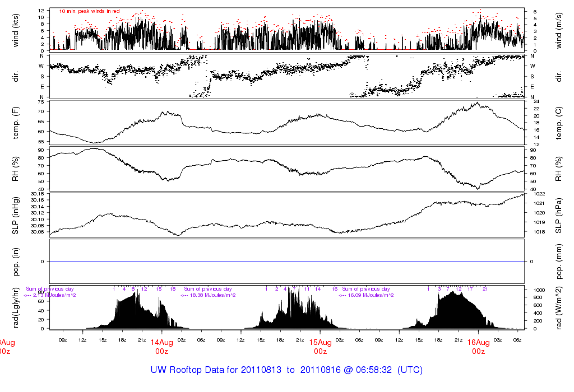
Task: Click the 'UW Rooftop Data' title caption
Action: (x=286, y=370)
